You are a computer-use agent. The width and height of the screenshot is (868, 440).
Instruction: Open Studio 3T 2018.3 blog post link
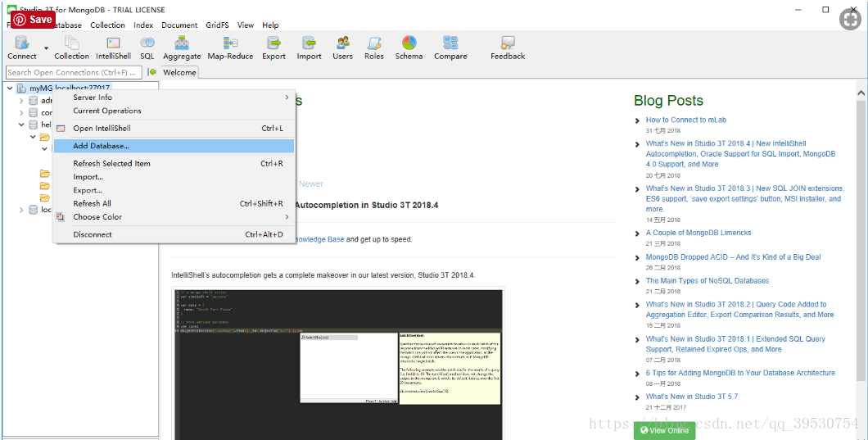[x=745, y=198]
